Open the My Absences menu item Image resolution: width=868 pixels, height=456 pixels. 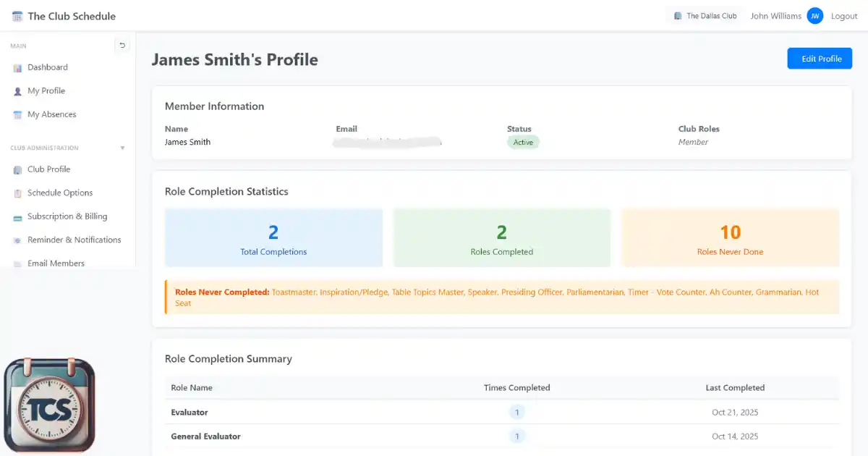(51, 114)
